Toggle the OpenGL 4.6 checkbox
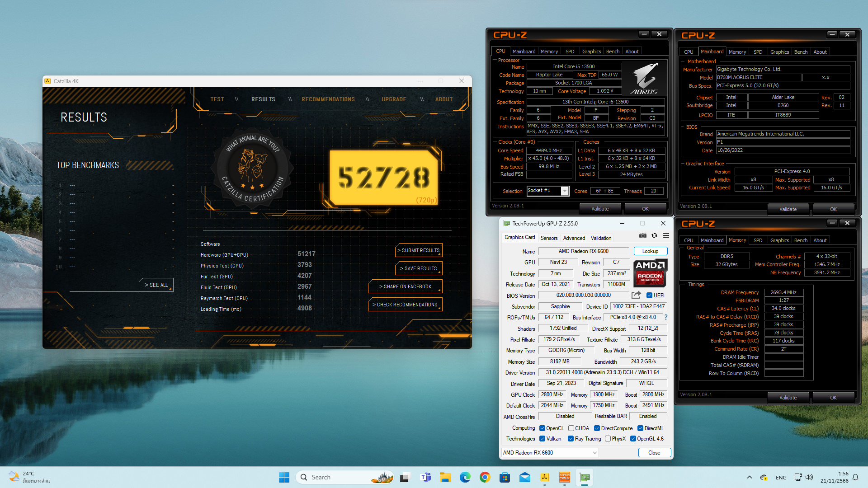 click(633, 439)
